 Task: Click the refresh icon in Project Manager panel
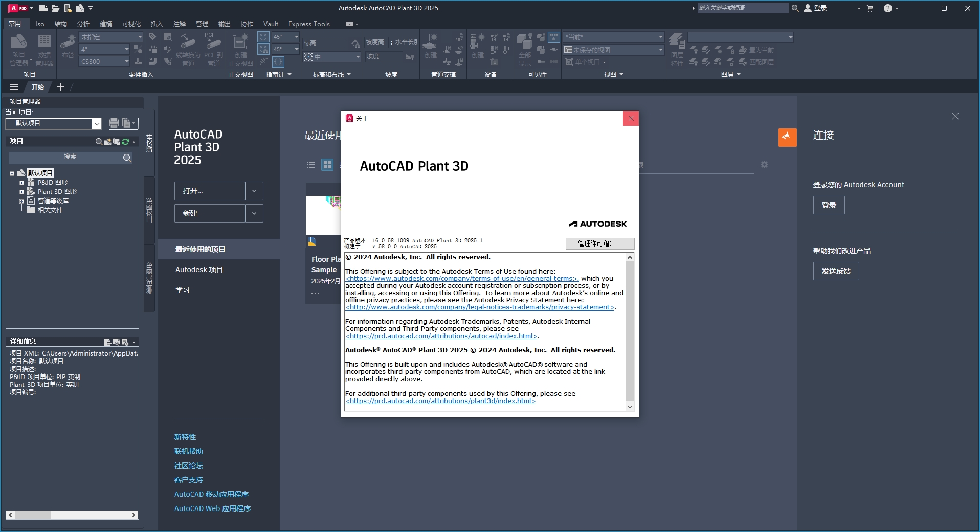(125, 142)
